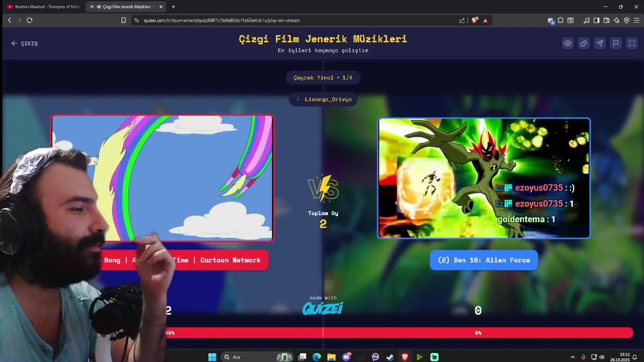Open the extensions puzzle icon
The image size is (644, 362).
coord(560,20)
